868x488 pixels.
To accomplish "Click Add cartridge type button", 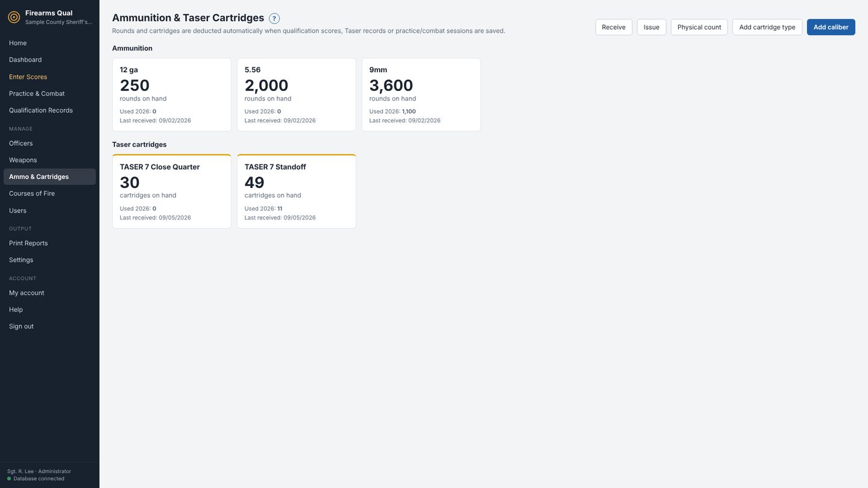I will point(767,27).
